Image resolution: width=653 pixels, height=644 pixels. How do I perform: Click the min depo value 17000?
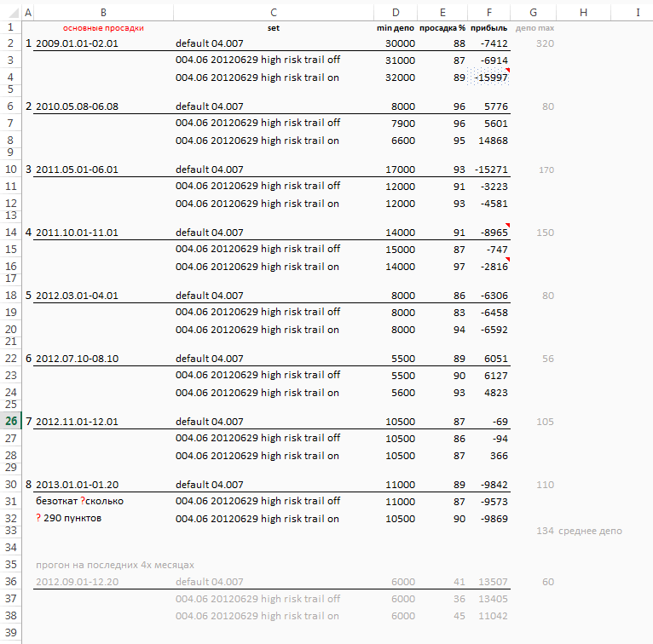400,170
